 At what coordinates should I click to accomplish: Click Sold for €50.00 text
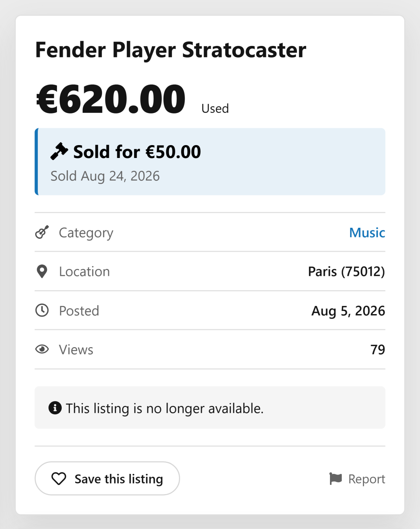(137, 152)
